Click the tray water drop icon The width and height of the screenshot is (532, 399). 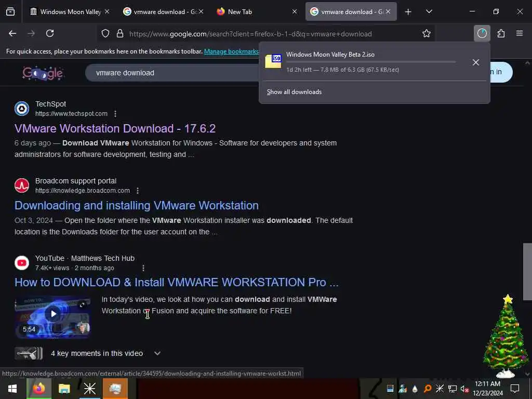[415, 389]
